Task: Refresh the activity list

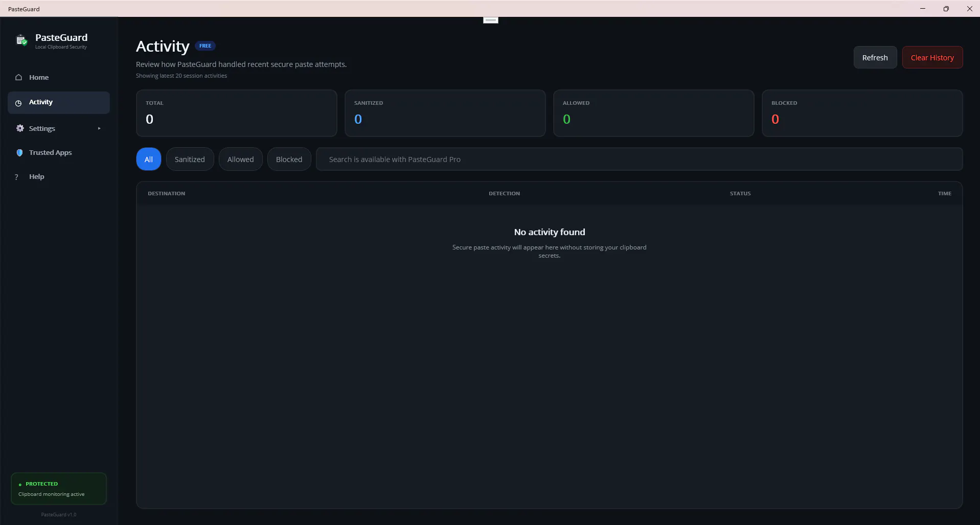Action: 875,57
